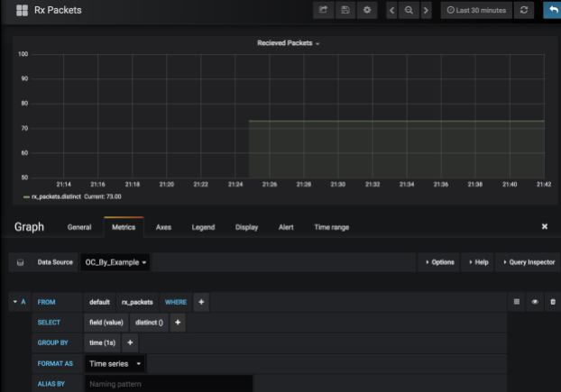
Task: Click the 21:26 x-axis time label
Action: pyautogui.click(x=270, y=185)
